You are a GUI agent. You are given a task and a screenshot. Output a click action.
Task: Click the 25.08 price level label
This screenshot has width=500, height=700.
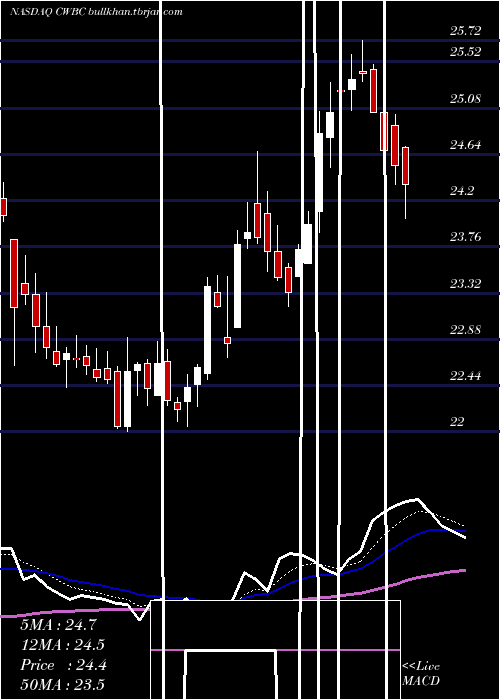pos(466,98)
